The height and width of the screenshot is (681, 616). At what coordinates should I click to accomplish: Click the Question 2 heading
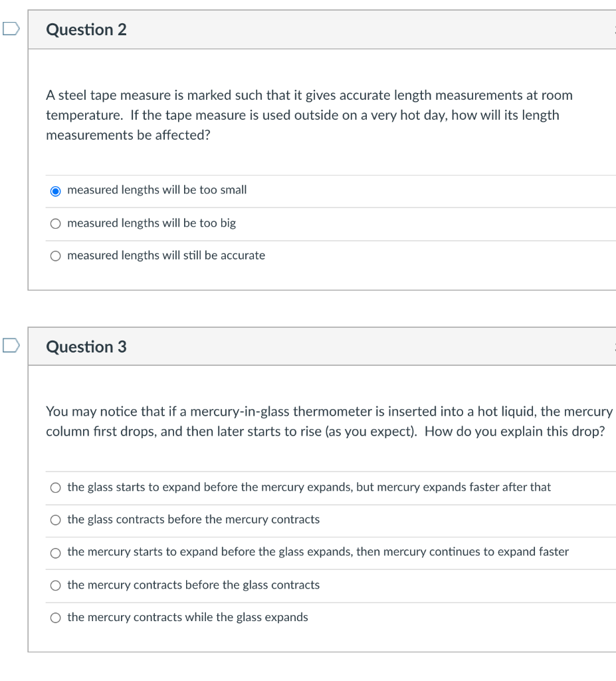pos(86,29)
